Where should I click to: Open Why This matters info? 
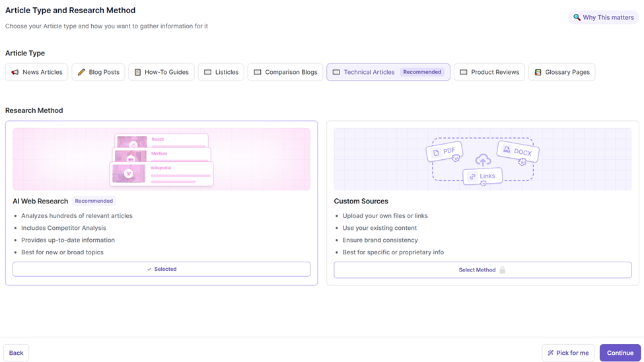coord(603,17)
